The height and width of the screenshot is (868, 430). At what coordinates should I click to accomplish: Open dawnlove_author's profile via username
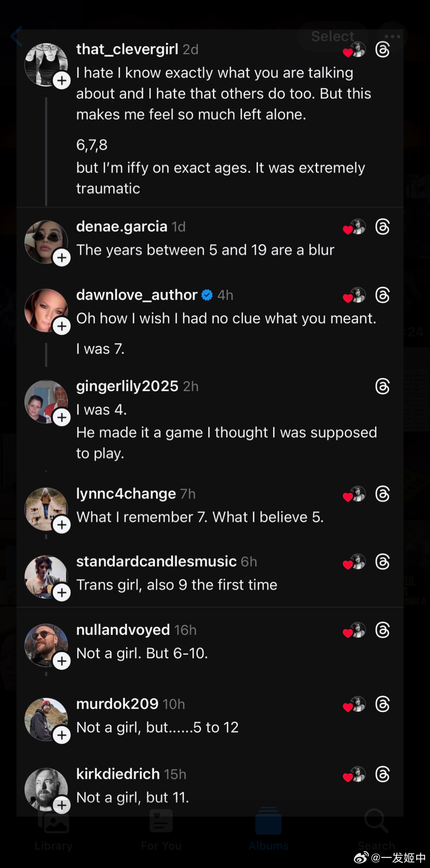pyautogui.click(x=137, y=295)
